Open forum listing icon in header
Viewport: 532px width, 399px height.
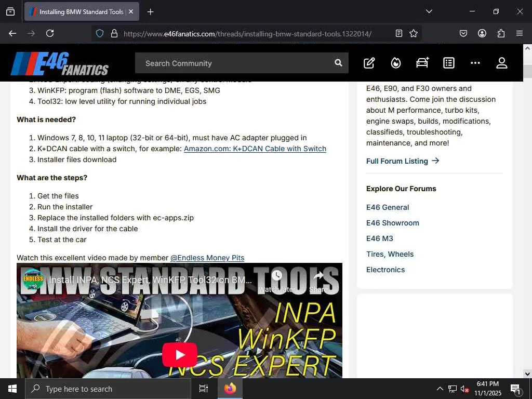448,63
